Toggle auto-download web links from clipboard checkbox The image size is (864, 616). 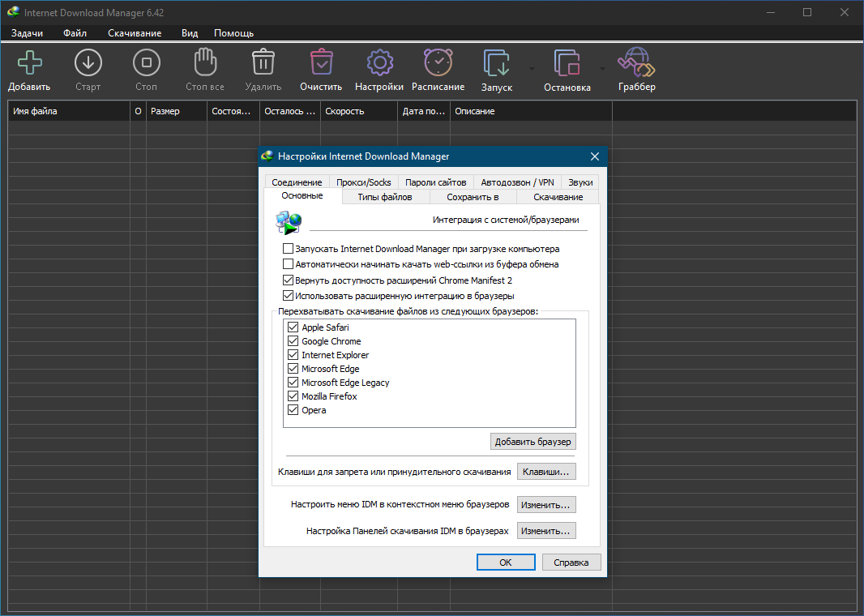tap(288, 264)
